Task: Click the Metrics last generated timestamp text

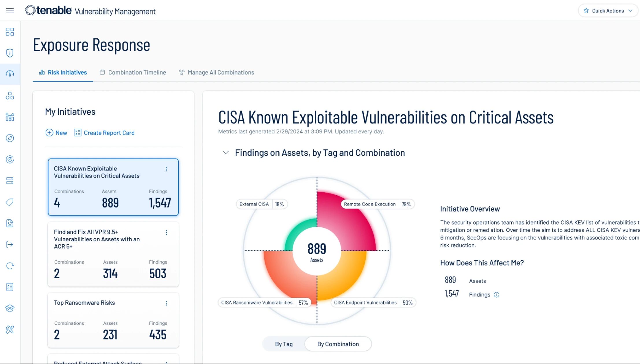Action: (x=301, y=132)
